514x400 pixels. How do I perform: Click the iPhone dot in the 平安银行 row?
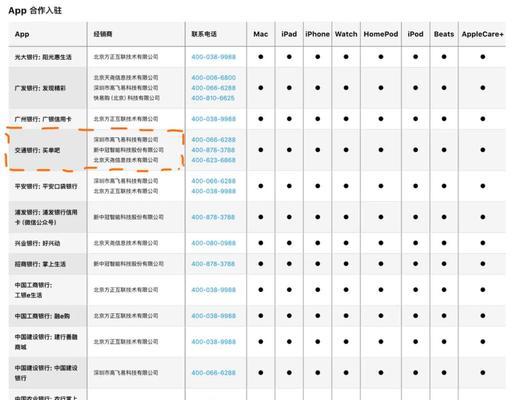point(318,186)
